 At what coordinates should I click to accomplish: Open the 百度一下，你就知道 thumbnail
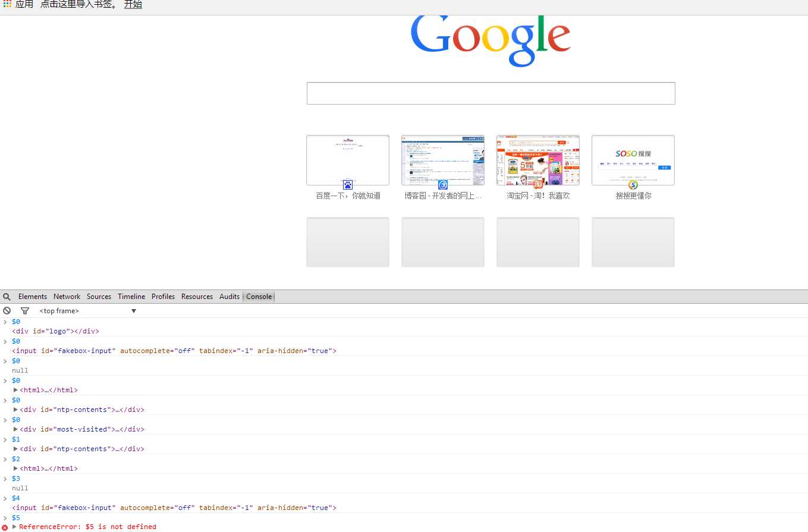pos(348,160)
